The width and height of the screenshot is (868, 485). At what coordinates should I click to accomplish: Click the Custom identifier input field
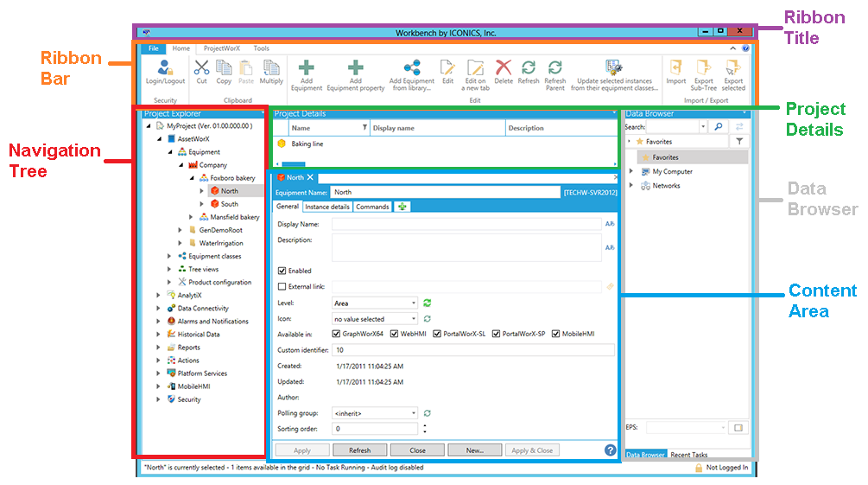(473, 350)
